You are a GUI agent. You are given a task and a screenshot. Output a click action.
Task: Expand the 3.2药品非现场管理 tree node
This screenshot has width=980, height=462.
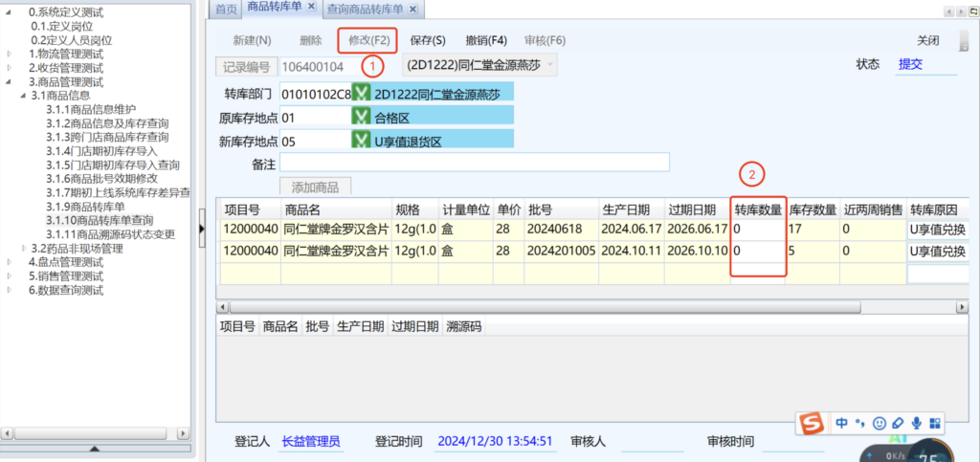[x=24, y=248]
